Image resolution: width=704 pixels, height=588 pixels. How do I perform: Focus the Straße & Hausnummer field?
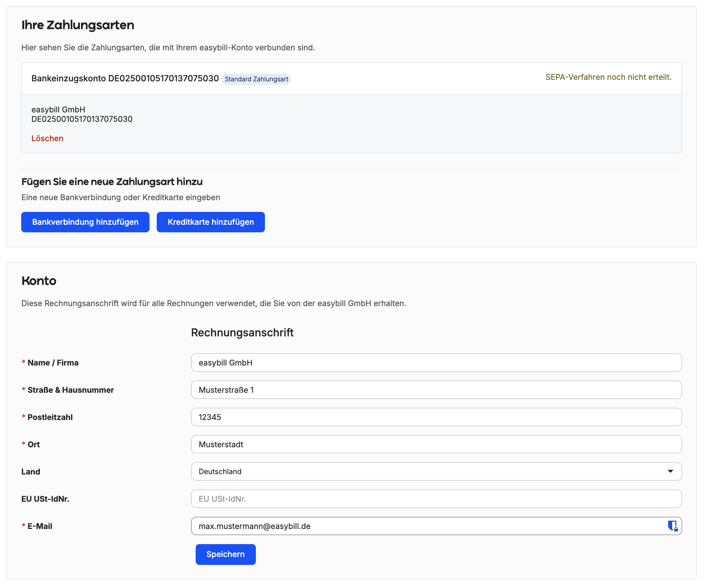pos(436,390)
